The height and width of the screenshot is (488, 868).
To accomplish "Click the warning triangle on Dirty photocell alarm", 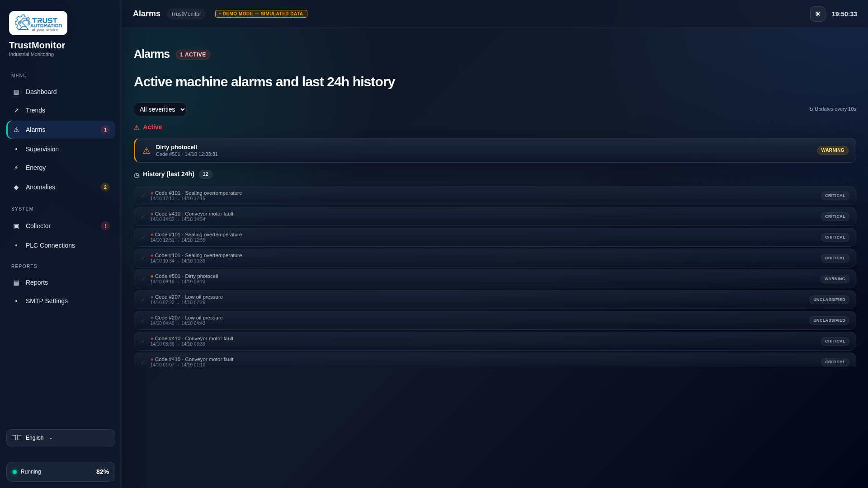I will [146, 150].
